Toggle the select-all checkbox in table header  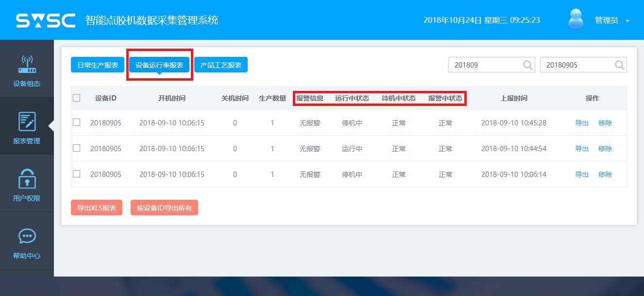click(x=76, y=98)
